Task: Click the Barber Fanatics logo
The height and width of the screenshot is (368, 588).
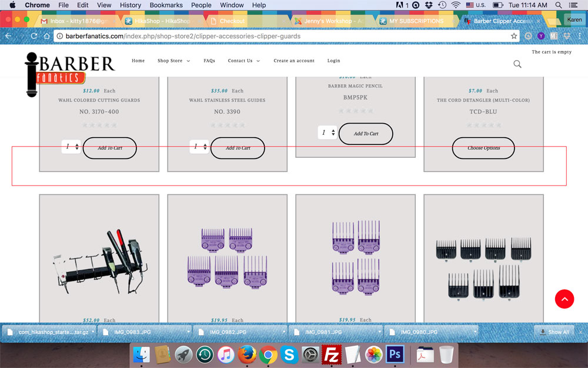Action: (70, 74)
